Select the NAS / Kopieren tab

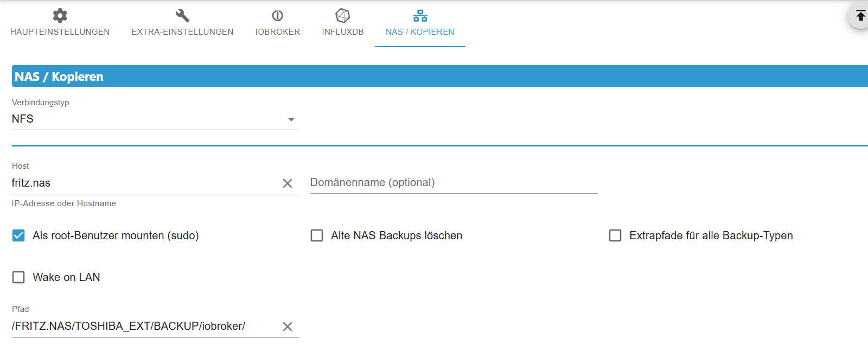(420, 24)
